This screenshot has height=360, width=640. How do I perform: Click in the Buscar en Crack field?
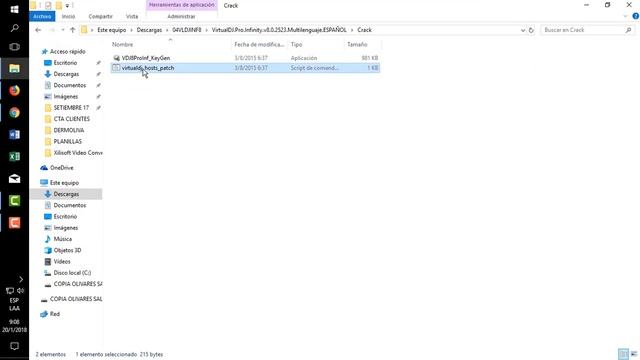[x=583, y=30]
